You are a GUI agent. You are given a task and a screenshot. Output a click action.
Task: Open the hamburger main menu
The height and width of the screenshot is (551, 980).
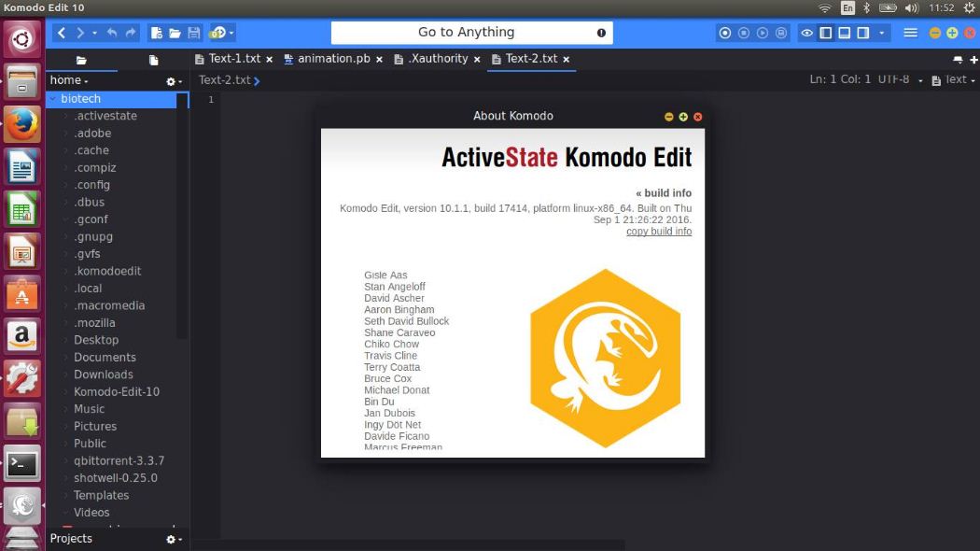point(911,33)
